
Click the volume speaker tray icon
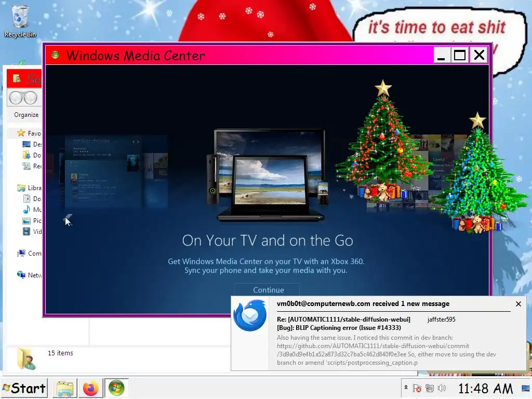(x=442, y=388)
